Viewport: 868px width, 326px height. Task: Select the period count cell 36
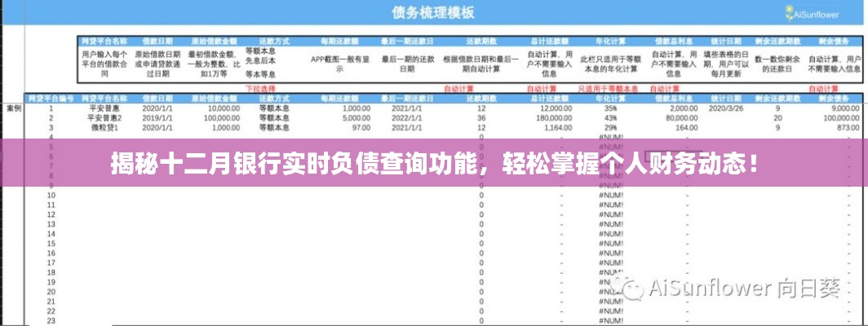tap(481, 118)
